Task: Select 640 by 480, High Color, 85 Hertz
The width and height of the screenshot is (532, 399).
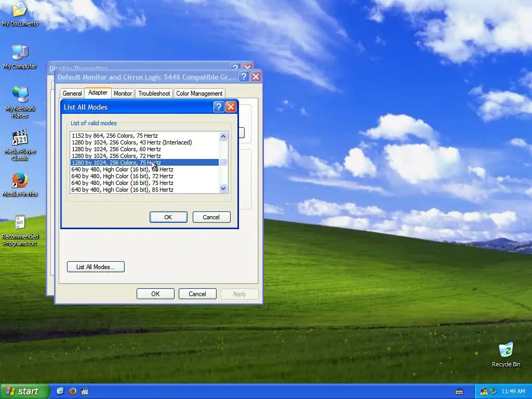Action: coord(144,190)
